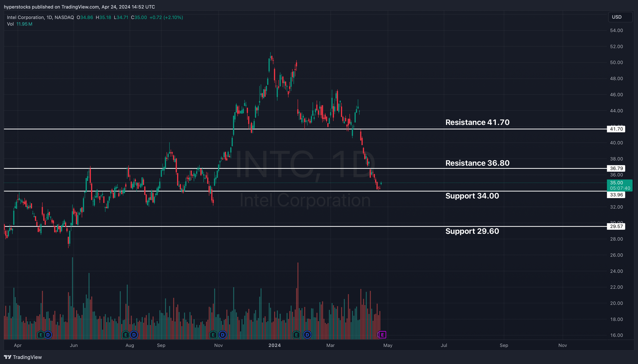638x364 pixels.
Task: Click the 29.57 price axis label
Action: pyautogui.click(x=616, y=226)
